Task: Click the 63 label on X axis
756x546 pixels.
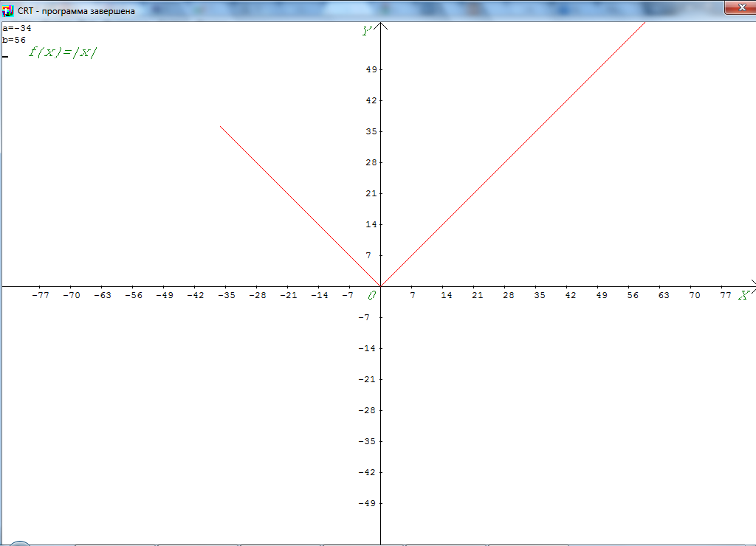Action: click(664, 295)
